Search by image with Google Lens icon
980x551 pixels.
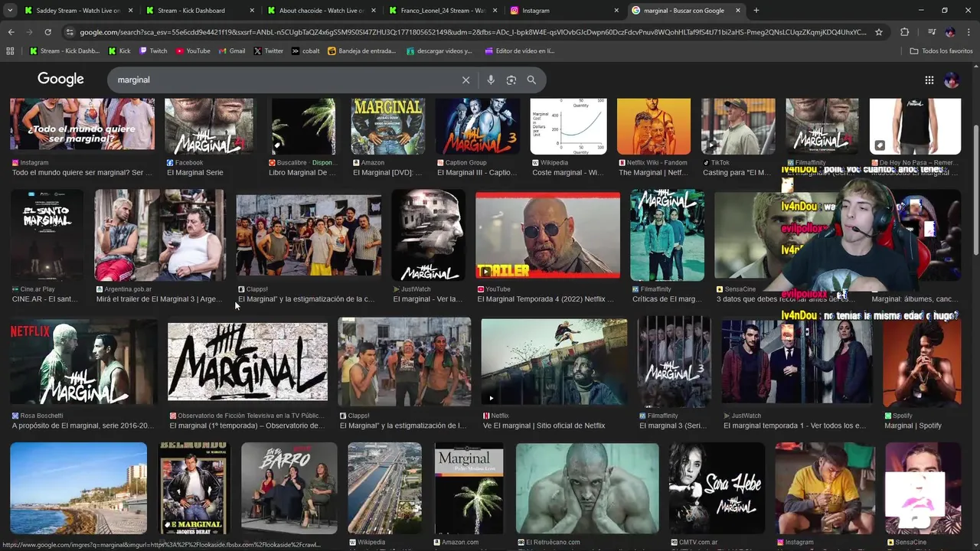[x=511, y=80]
